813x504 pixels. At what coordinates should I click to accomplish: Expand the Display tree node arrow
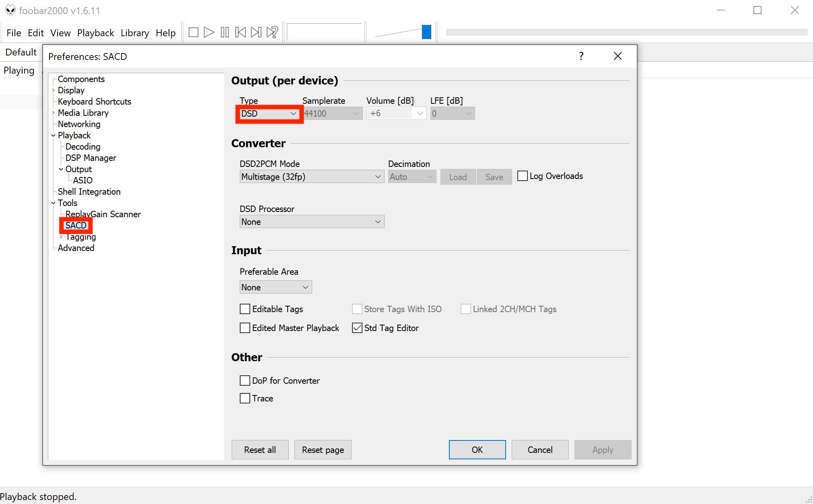tap(53, 91)
